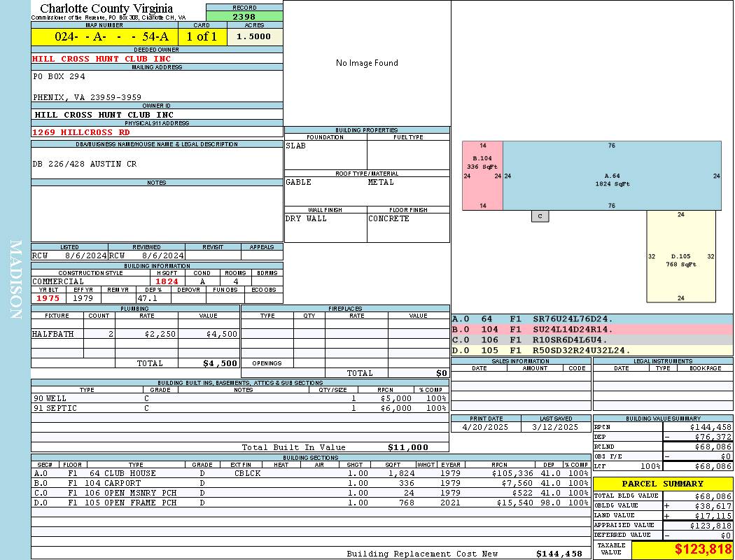Click sketch code R10SR6D4L6U4 line

pos(592,339)
